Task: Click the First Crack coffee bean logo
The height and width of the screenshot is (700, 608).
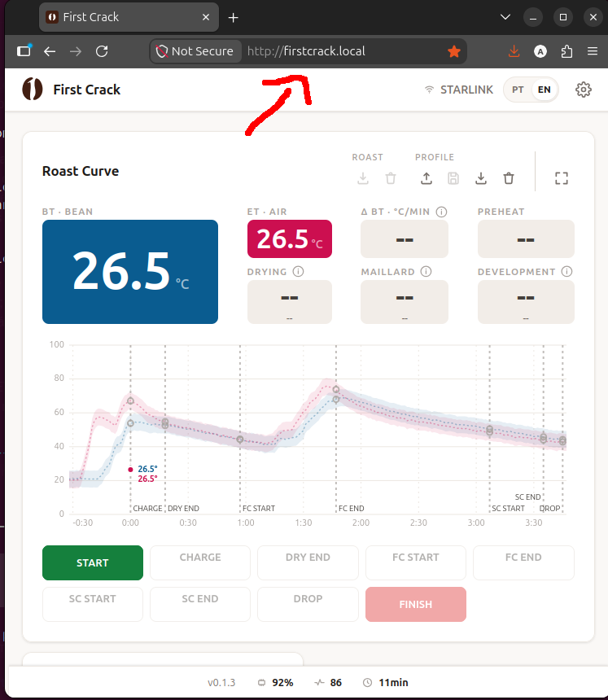Action: [33, 89]
